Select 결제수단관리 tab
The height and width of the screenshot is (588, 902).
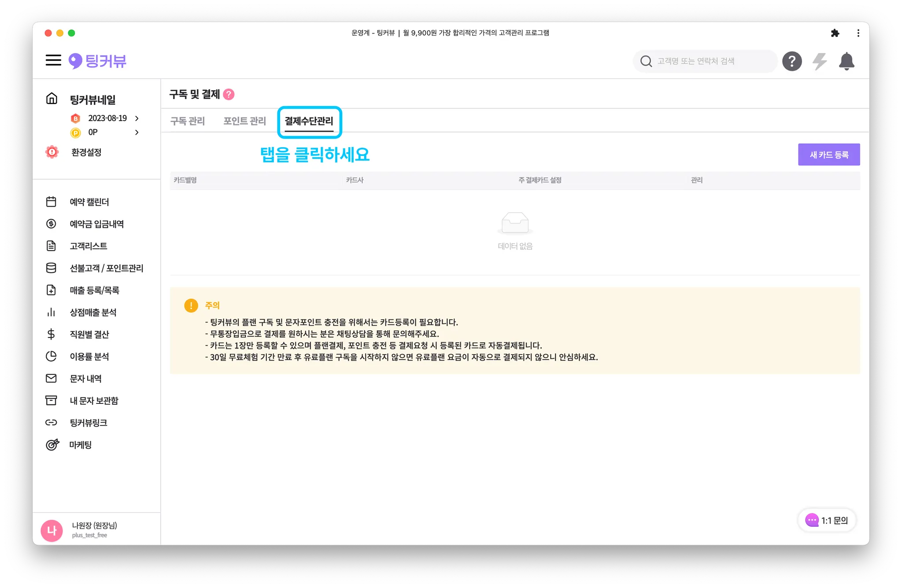[x=309, y=121]
